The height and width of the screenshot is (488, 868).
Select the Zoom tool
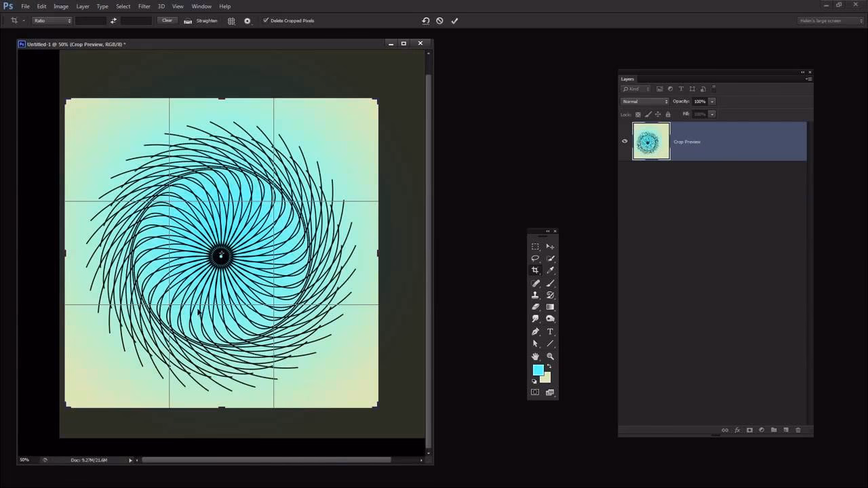point(550,356)
